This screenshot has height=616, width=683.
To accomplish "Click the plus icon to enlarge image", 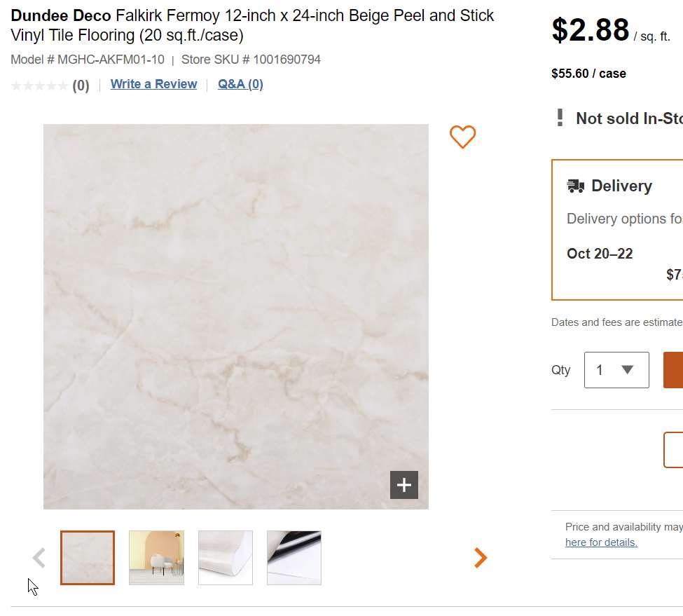I will click(404, 485).
